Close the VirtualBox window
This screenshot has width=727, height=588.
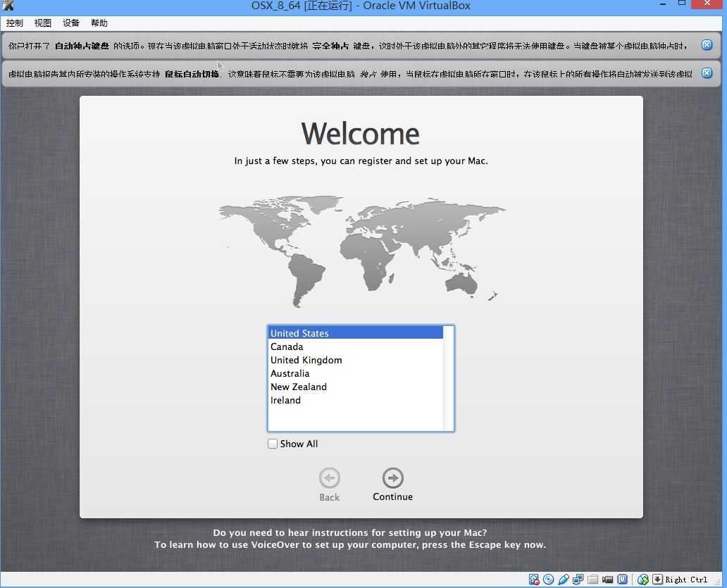707,4
